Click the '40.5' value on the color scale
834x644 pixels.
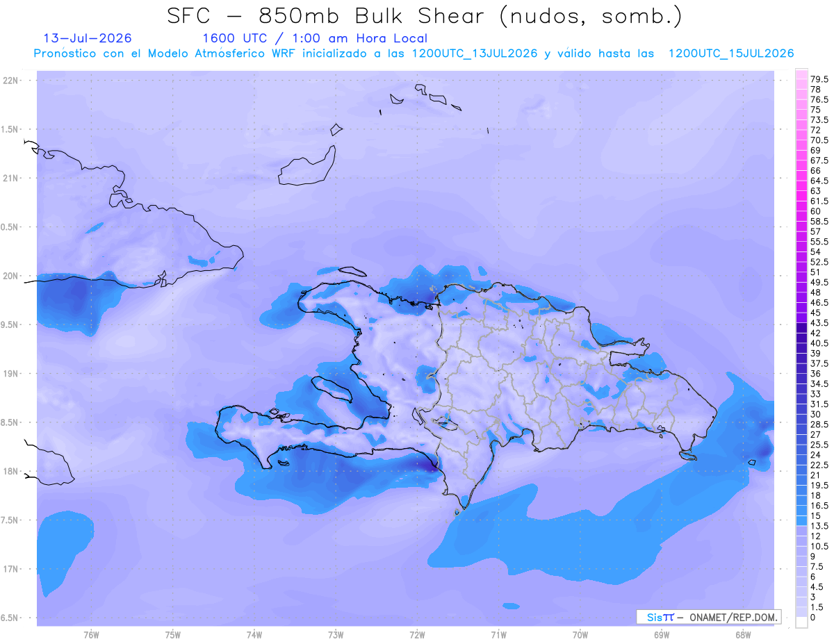[x=820, y=343]
